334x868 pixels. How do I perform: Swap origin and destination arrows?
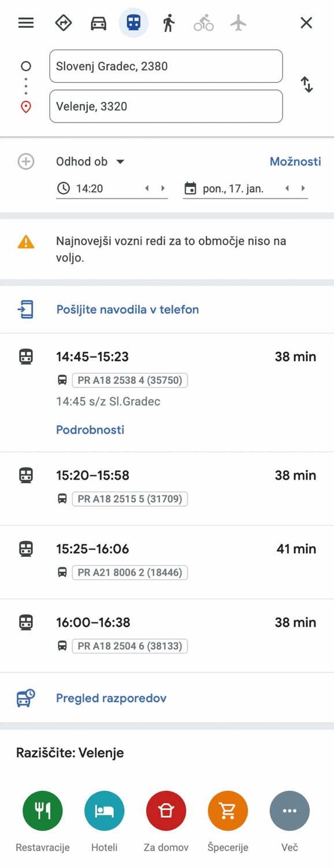click(x=307, y=85)
